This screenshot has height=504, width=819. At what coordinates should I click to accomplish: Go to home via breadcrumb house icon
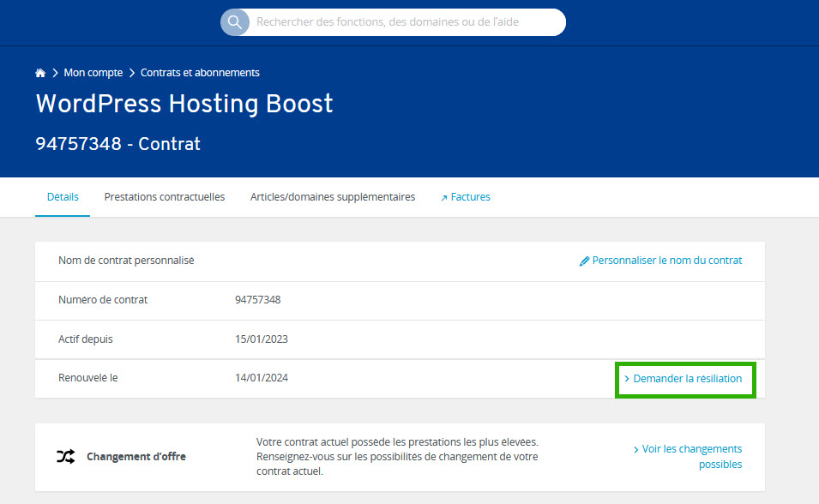[40, 73]
